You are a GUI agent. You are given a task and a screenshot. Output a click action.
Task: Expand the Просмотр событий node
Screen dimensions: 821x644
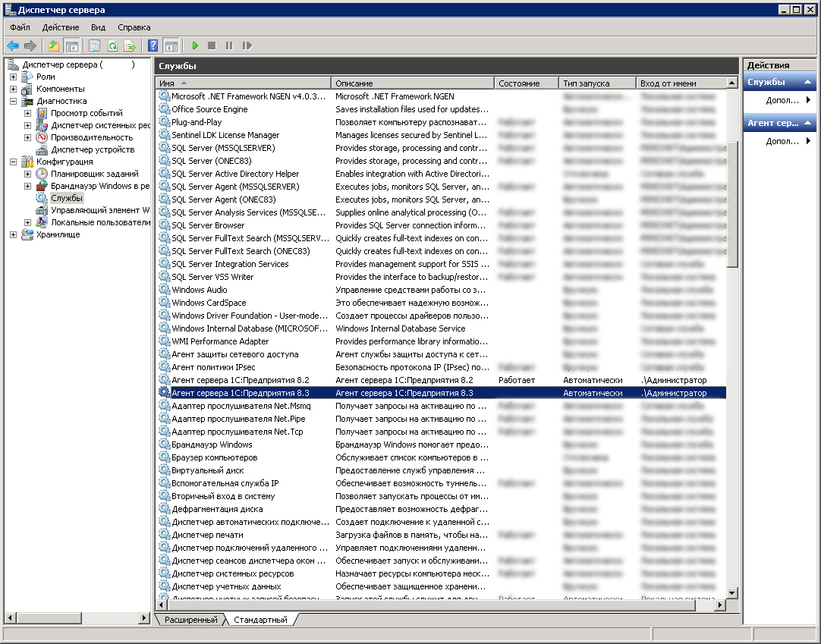(28, 113)
